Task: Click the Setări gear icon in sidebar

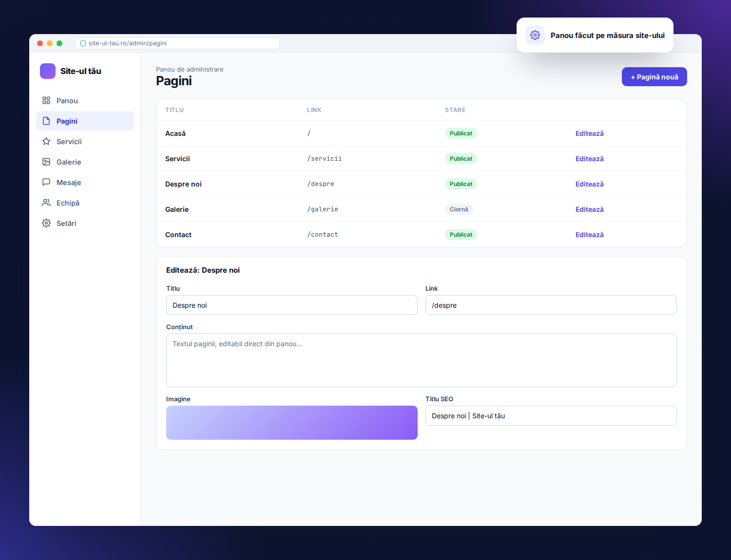Action: click(46, 223)
